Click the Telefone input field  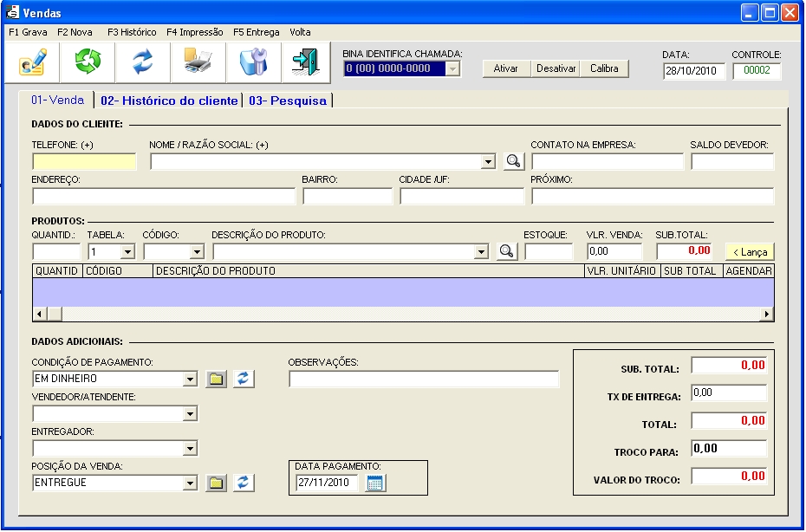tap(84, 161)
